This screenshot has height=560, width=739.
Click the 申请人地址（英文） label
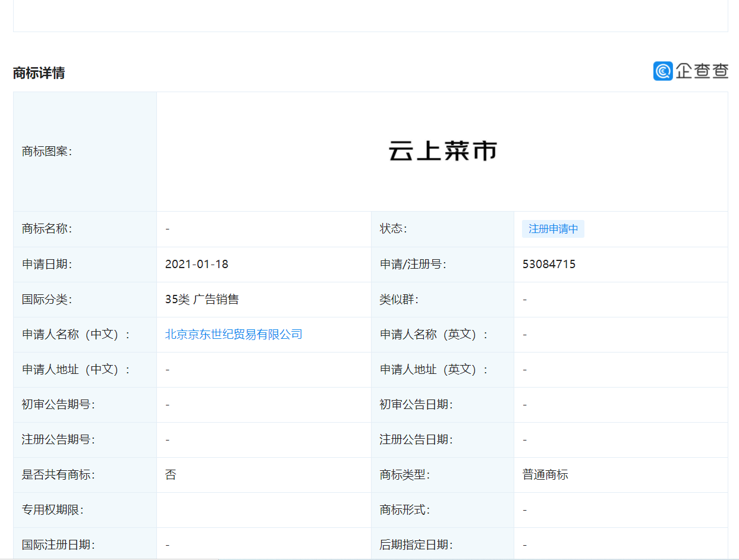434,370
